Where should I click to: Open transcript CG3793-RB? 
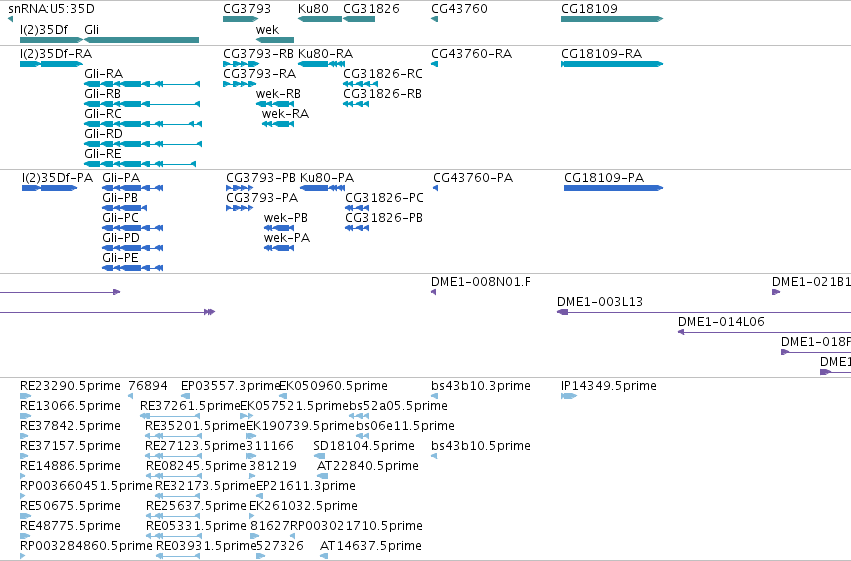241,64
